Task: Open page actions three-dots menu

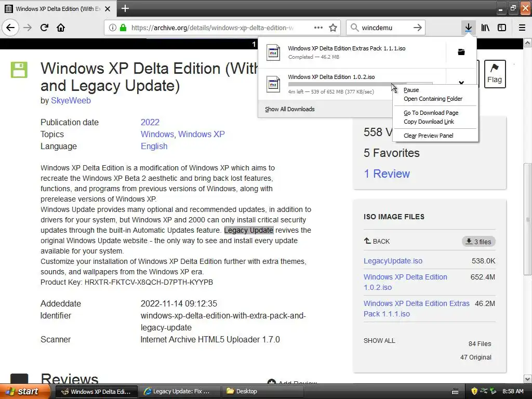Action: 318,28
